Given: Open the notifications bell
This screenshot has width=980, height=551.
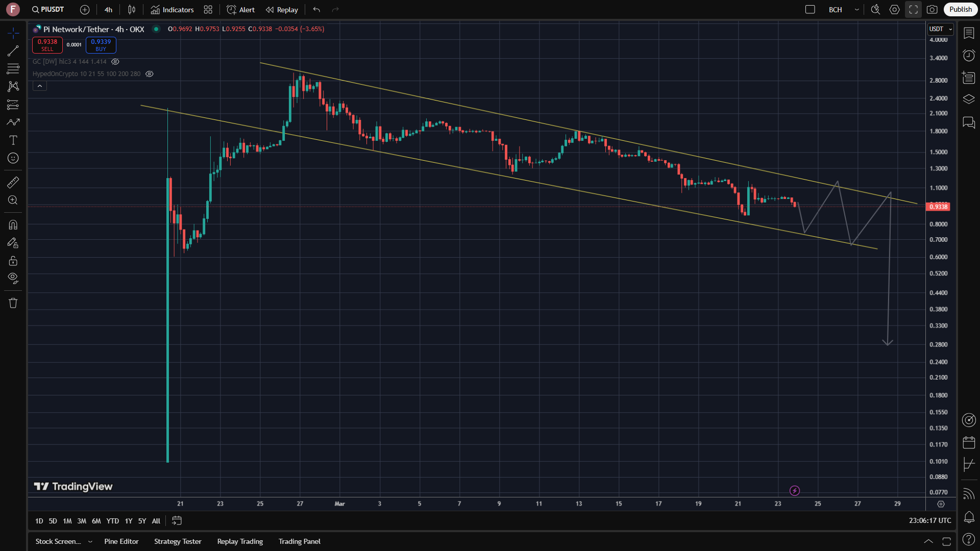Looking at the screenshot, I should (969, 517).
